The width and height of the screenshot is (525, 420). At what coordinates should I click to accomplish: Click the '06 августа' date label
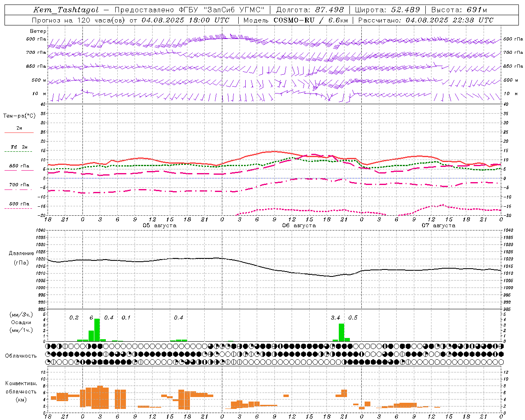pyautogui.click(x=299, y=226)
